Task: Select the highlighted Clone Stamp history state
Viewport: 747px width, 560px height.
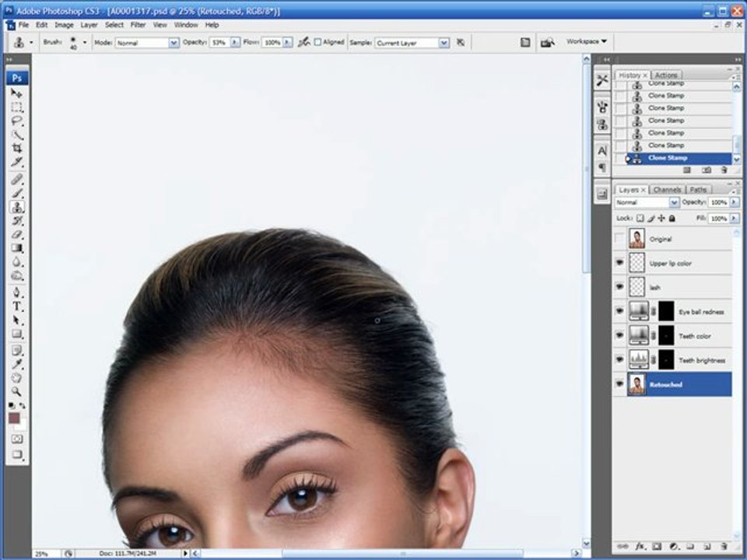Action: pos(679,158)
